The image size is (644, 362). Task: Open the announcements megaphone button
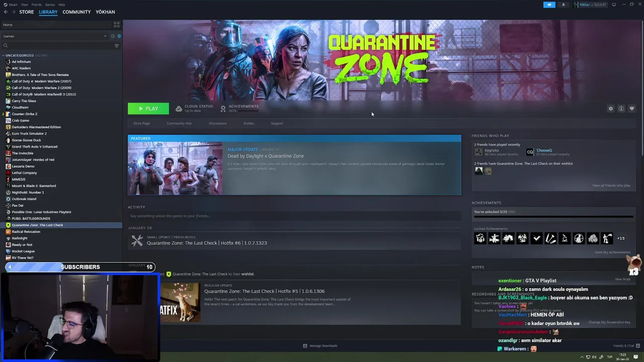click(549, 5)
